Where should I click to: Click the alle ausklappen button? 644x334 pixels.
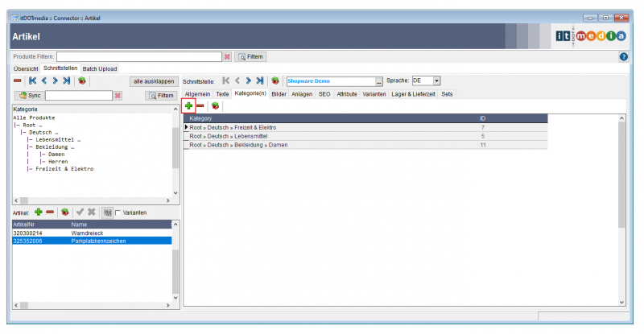pos(153,81)
